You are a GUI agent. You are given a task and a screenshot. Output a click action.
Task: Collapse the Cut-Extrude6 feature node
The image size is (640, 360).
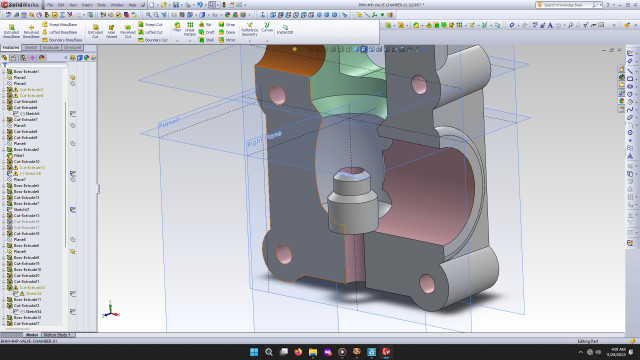(4, 108)
